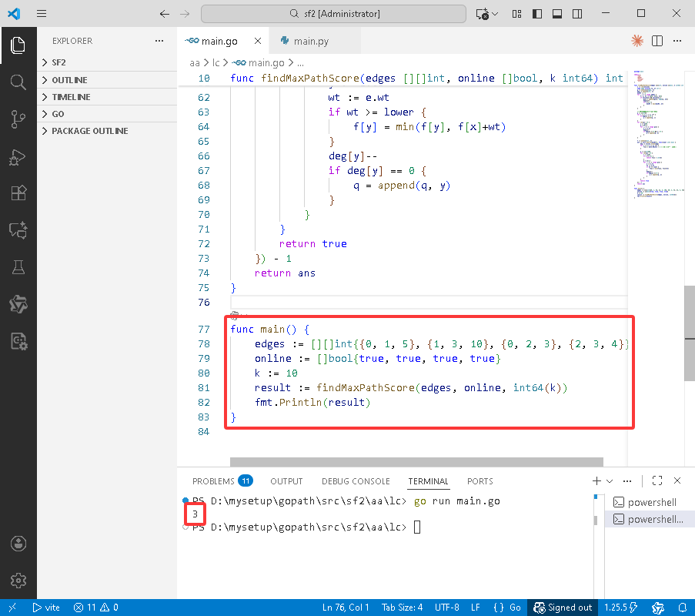
Task: Open the Testing flask view
Action: tap(18, 267)
